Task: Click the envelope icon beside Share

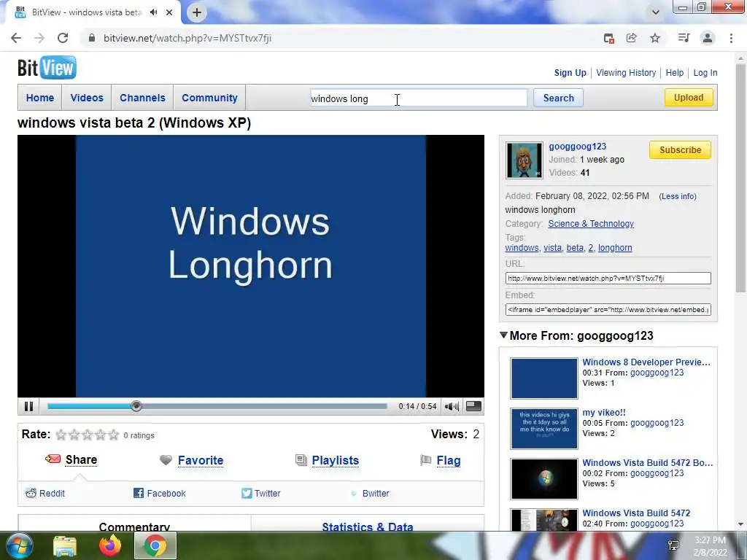Action: (53, 459)
